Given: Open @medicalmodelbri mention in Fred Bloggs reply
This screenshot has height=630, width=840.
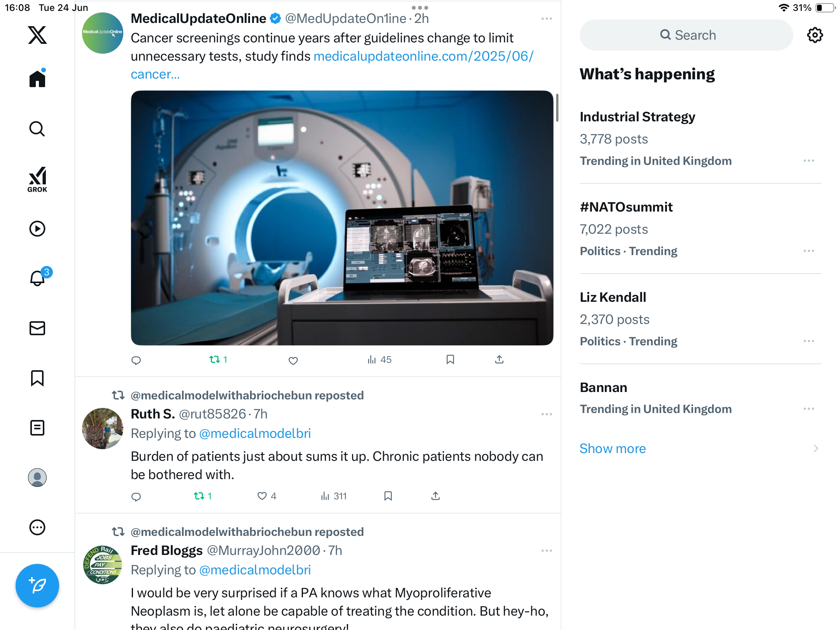Looking at the screenshot, I should [x=255, y=570].
